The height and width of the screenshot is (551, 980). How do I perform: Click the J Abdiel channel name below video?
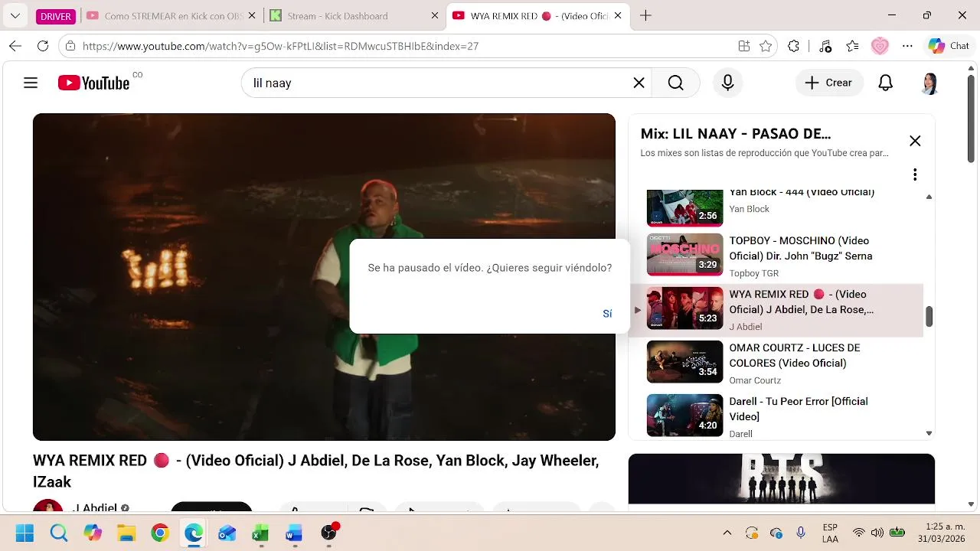pos(95,507)
